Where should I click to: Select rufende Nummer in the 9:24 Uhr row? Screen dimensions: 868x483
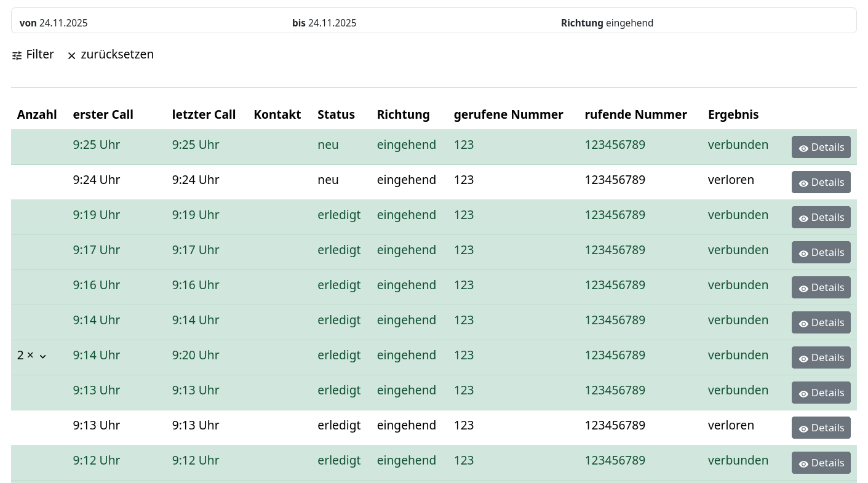[x=615, y=180]
